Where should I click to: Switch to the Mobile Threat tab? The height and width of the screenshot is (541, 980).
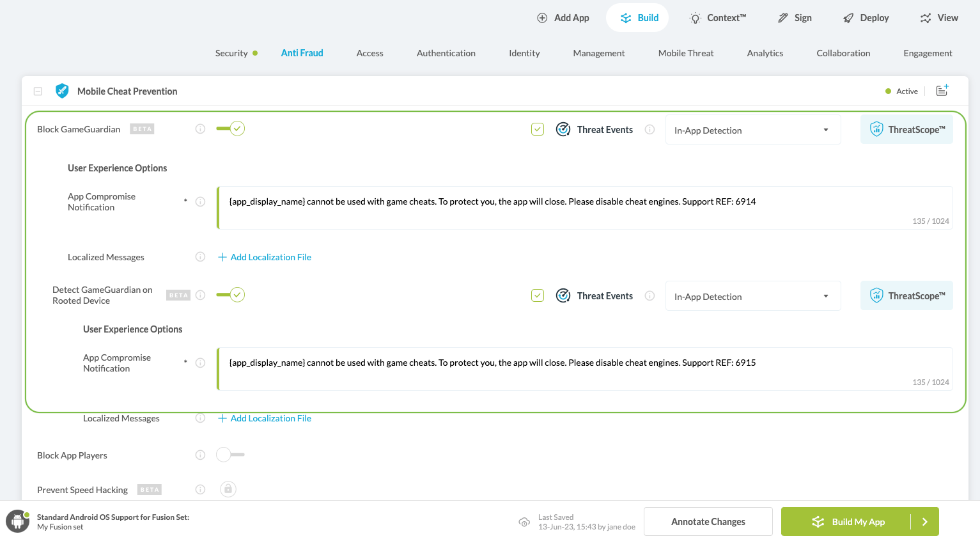685,53
